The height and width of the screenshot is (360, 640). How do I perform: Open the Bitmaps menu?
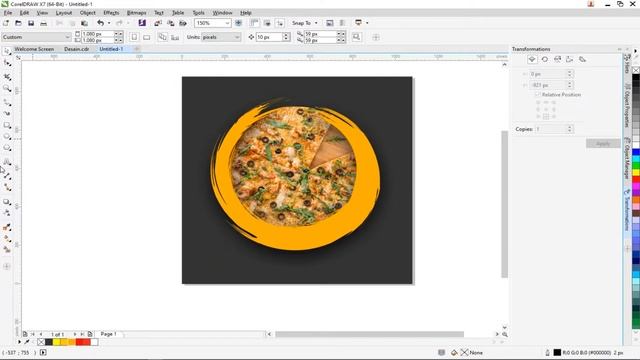coord(136,13)
